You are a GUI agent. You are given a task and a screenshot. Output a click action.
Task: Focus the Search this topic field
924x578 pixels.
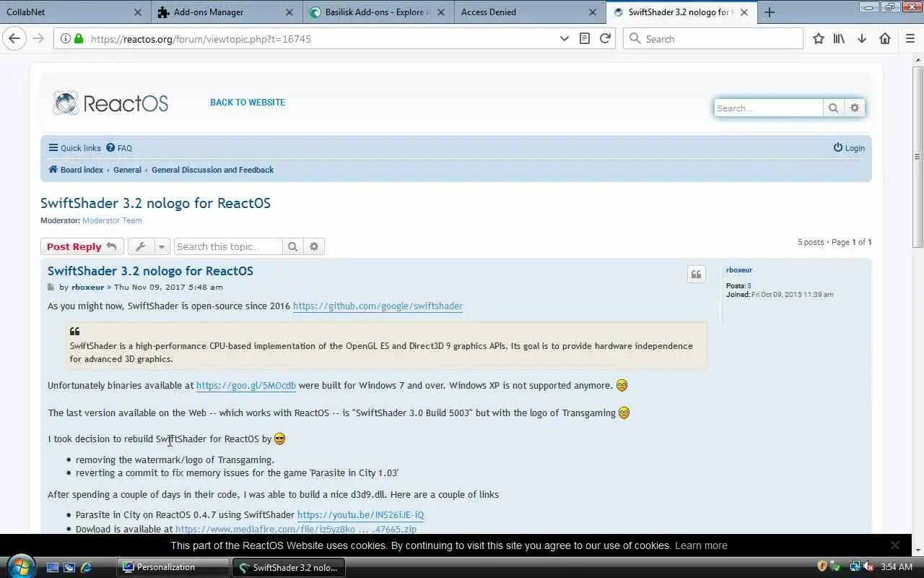228,246
